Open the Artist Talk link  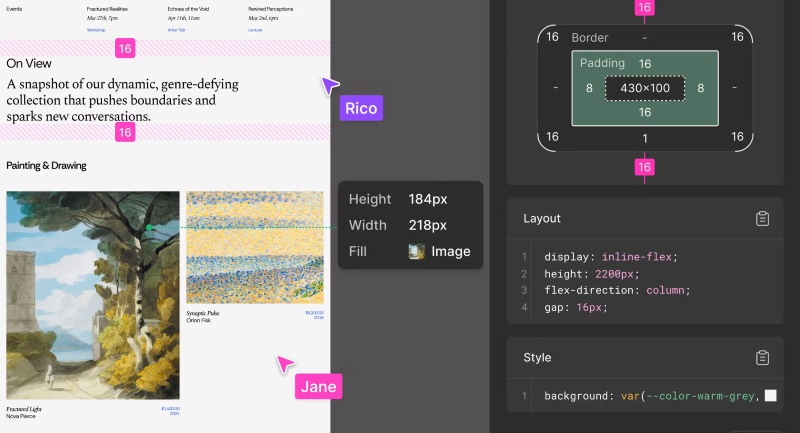177,30
